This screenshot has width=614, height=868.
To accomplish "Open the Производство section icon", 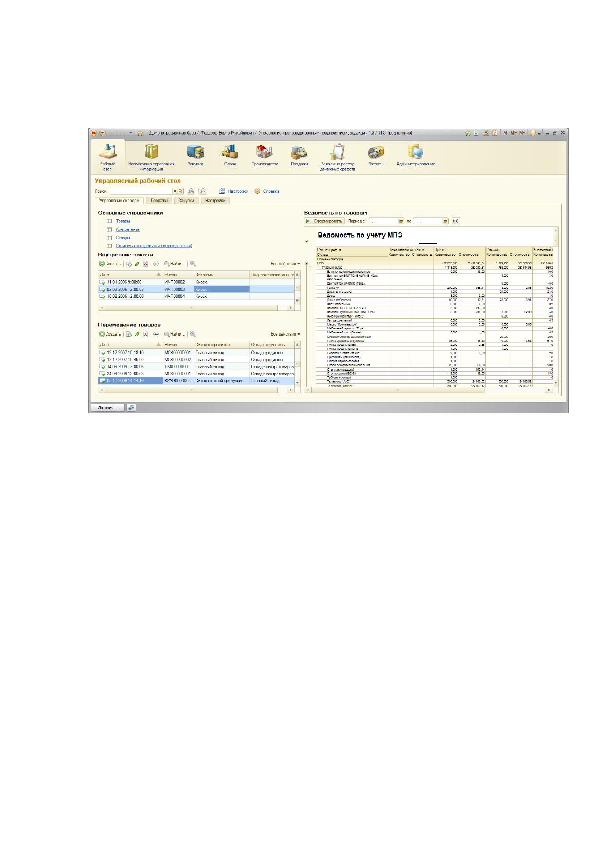I will pyautogui.click(x=264, y=155).
